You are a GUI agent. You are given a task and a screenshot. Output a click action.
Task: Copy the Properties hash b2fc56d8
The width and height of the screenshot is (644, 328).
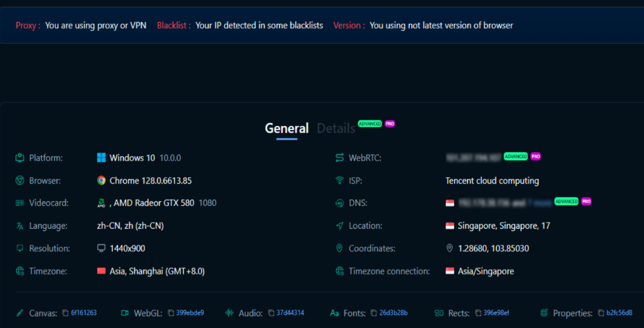(601, 313)
